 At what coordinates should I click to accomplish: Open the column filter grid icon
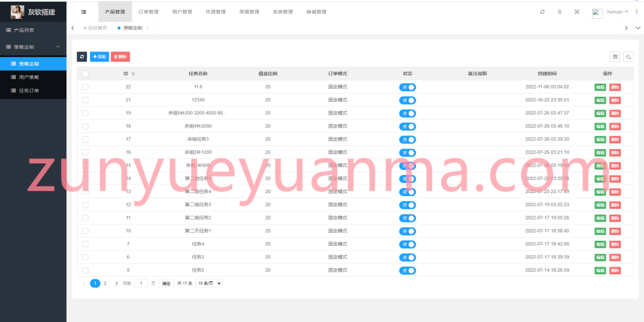coord(615,57)
